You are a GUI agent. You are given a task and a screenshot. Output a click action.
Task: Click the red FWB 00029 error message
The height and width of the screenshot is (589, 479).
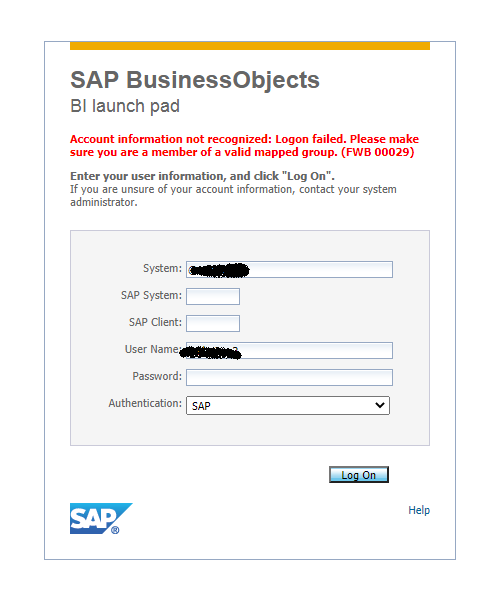[244, 146]
